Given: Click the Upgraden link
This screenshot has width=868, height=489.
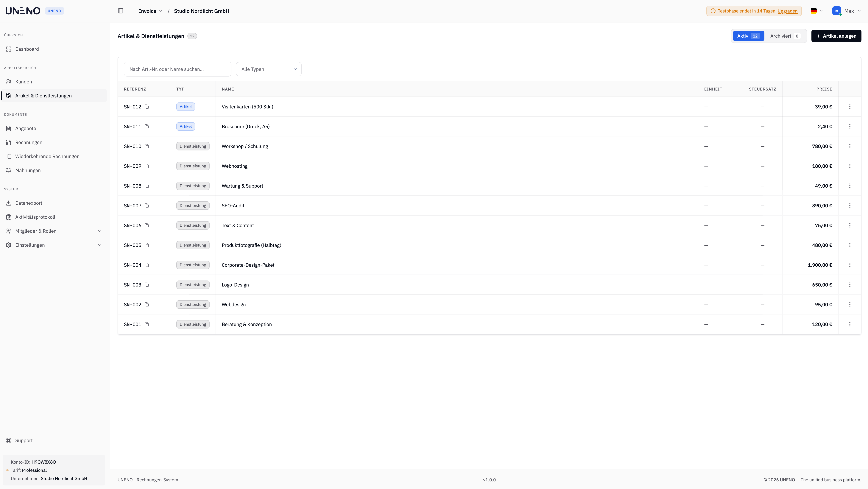Looking at the screenshot, I should click(x=787, y=11).
